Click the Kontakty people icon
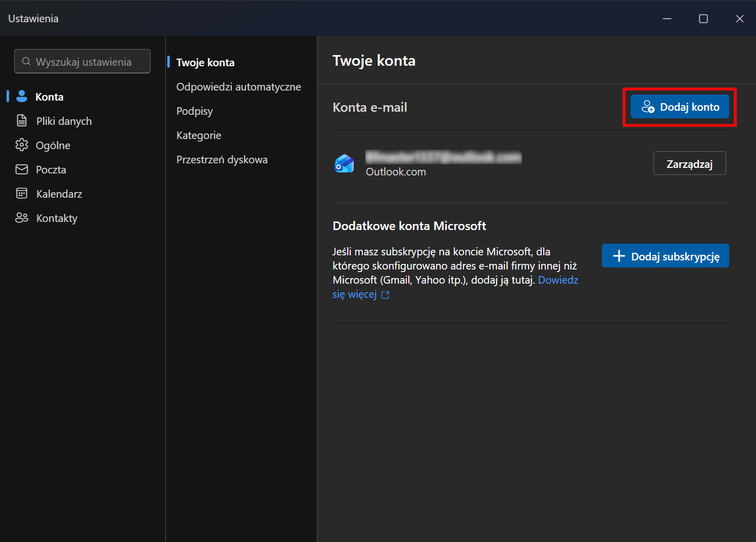 click(x=22, y=217)
